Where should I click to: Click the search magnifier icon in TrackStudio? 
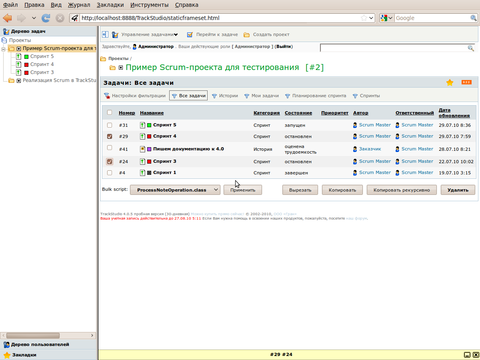click(x=471, y=48)
